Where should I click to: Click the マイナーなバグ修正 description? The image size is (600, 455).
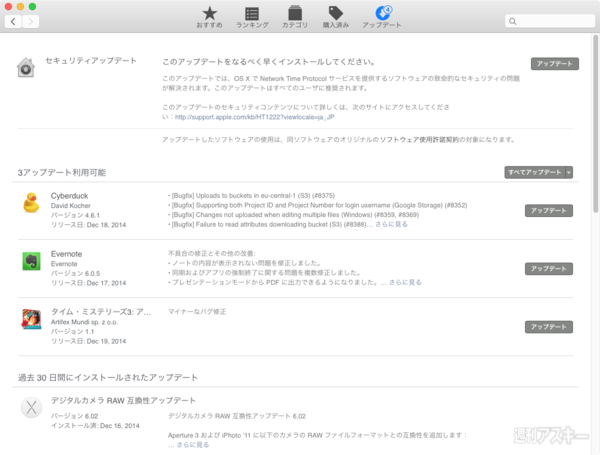point(197,312)
